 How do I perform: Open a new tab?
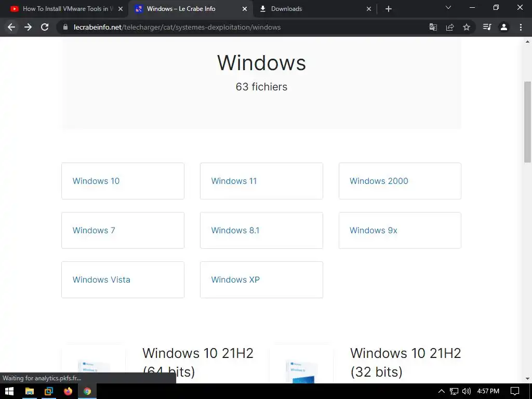(389, 9)
